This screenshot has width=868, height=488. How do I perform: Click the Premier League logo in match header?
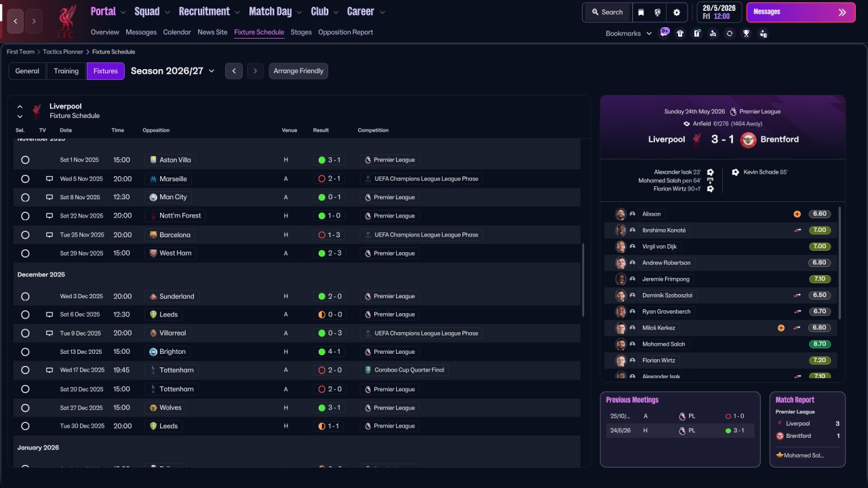tap(733, 111)
